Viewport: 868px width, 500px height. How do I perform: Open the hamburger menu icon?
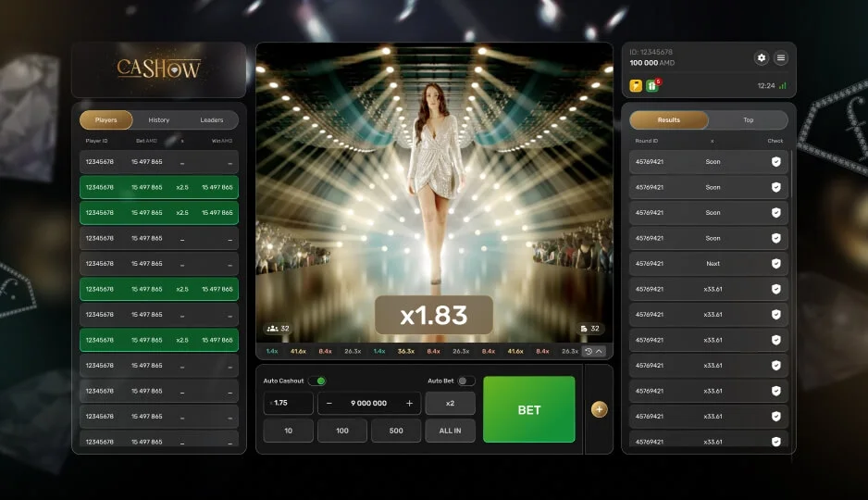[780, 57]
